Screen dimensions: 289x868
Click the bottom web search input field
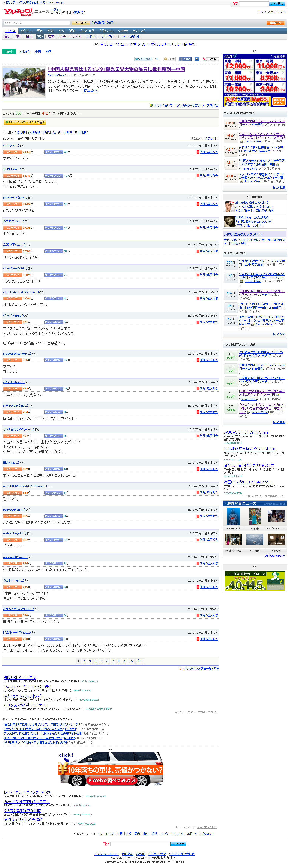[x=140, y=844]
